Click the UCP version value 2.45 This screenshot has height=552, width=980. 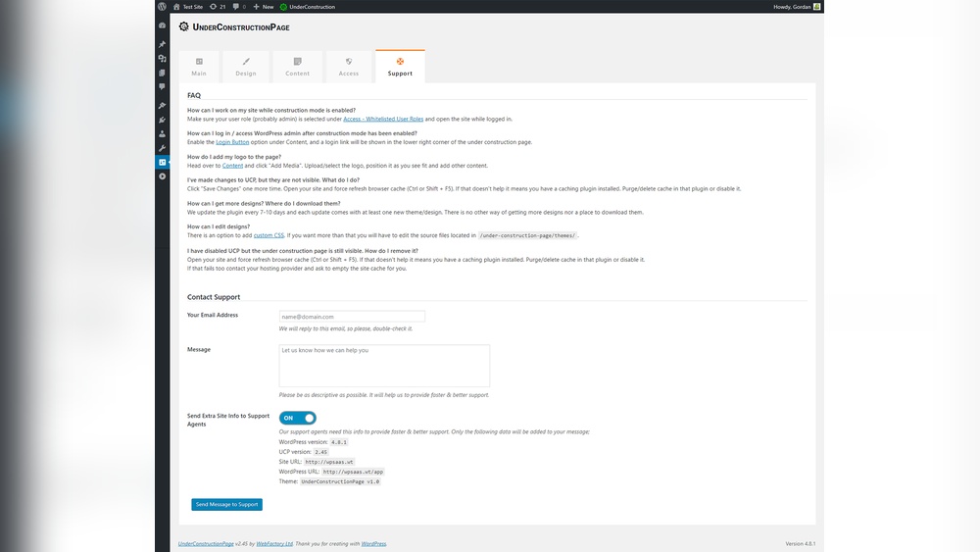pyautogui.click(x=320, y=452)
